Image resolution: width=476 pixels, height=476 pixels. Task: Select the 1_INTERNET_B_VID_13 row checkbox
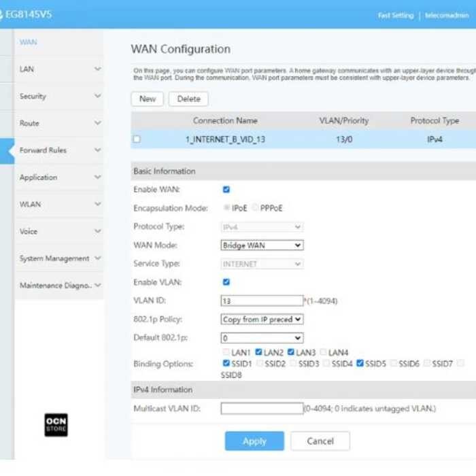(137, 139)
